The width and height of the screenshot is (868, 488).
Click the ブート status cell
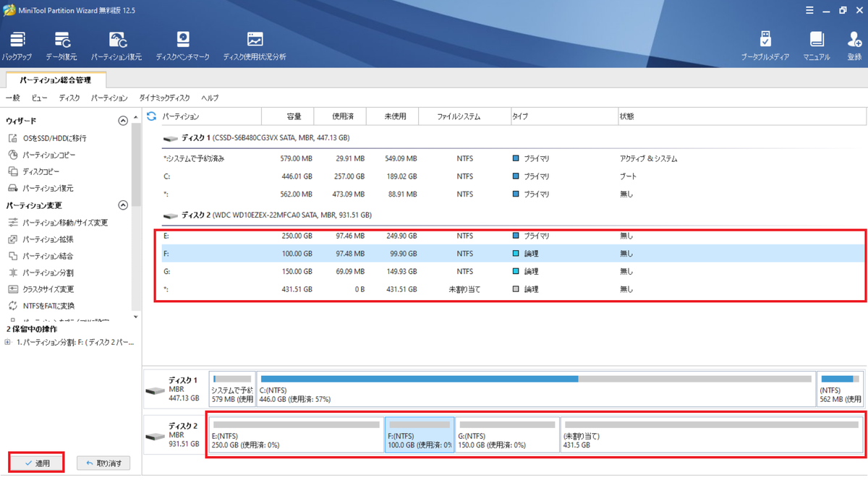[x=629, y=176]
